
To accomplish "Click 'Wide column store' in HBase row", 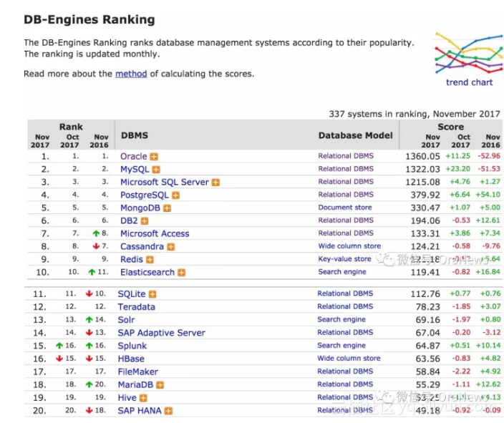I will [x=349, y=359].
